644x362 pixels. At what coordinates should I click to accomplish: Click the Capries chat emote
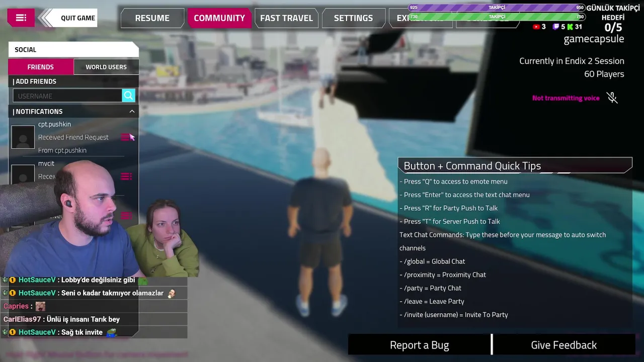(40, 306)
